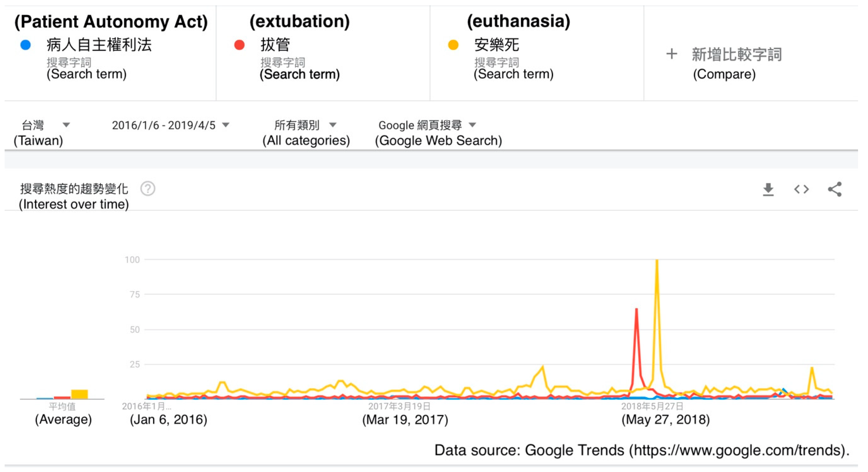Select the 病人自主權利法 search term

pyautogui.click(x=99, y=45)
